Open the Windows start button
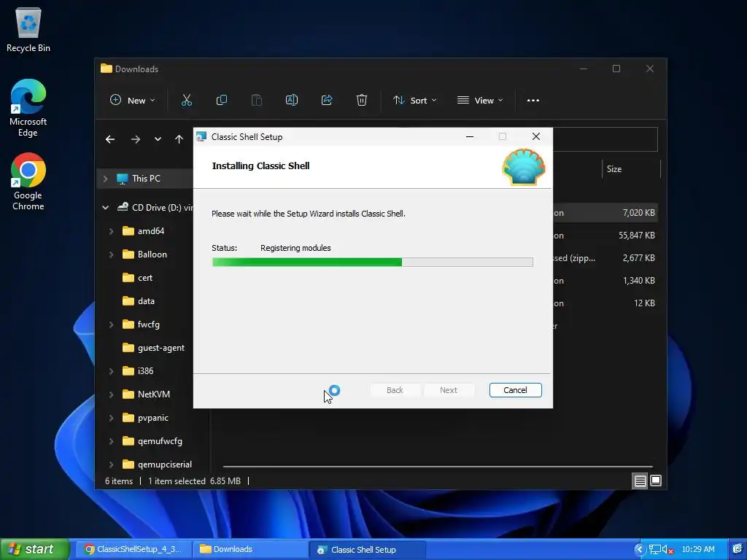 point(34,549)
